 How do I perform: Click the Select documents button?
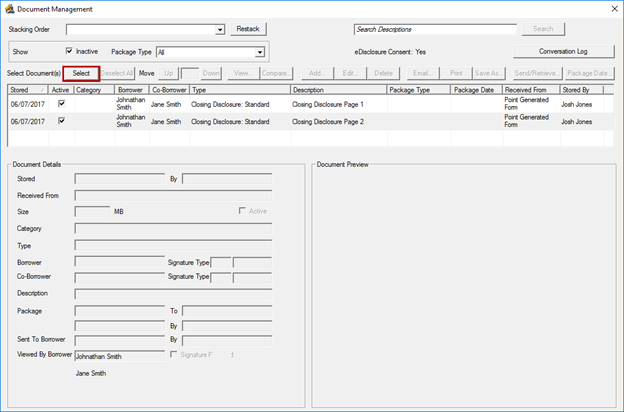coord(81,73)
